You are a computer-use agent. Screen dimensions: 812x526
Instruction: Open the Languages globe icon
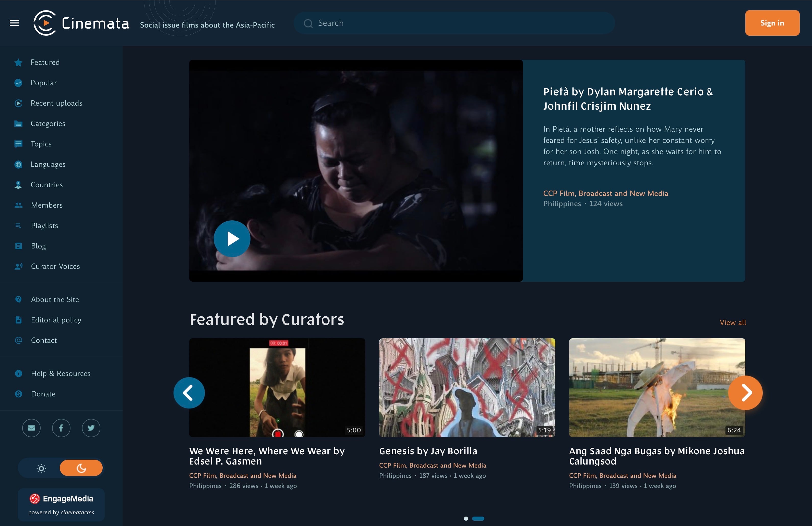[x=18, y=164]
